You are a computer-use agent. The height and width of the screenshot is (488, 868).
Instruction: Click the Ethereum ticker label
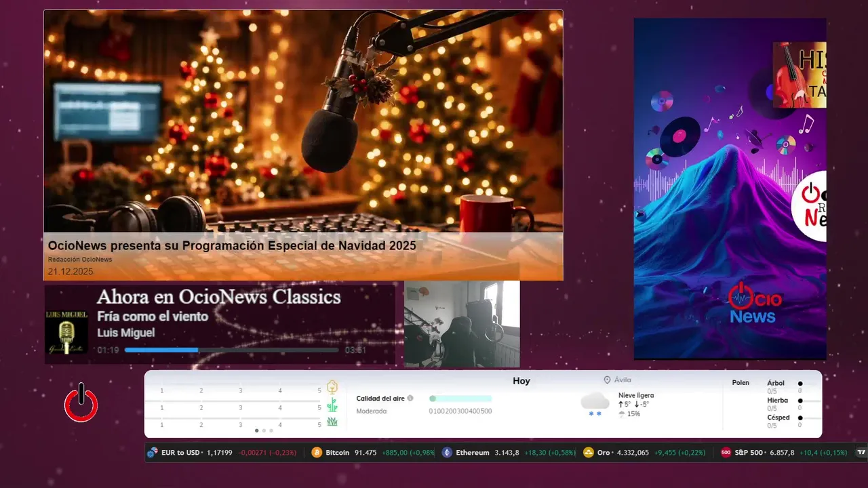473,453
